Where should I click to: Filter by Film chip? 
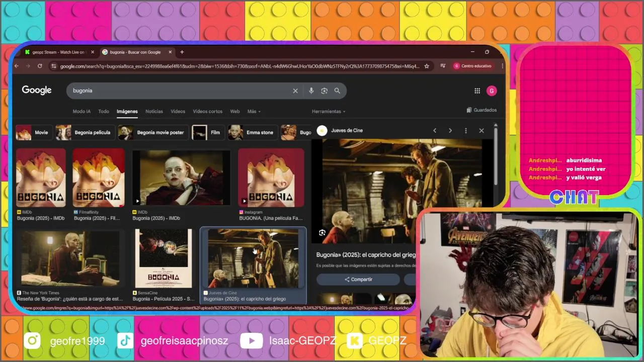tap(208, 133)
